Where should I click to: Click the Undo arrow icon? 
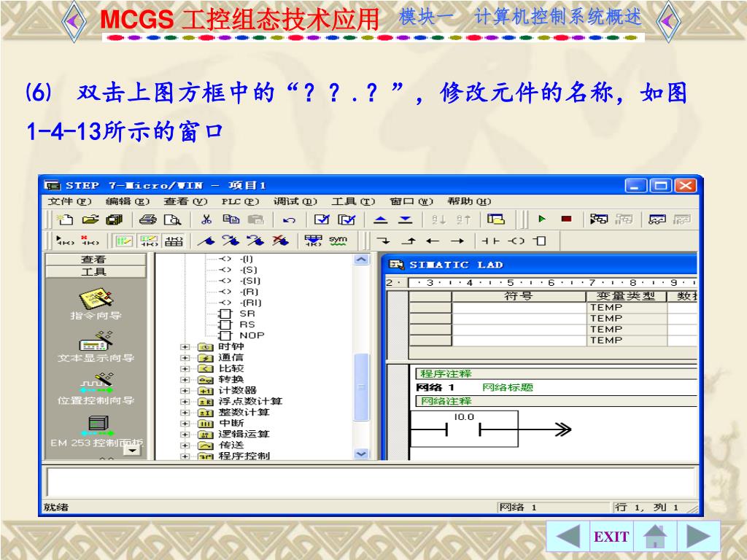(289, 220)
